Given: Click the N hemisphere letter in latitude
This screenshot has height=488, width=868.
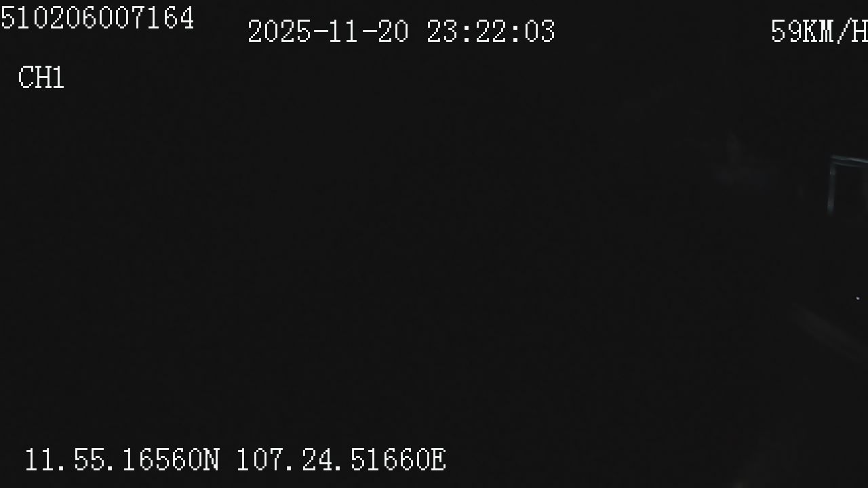Looking at the screenshot, I should 212,460.
